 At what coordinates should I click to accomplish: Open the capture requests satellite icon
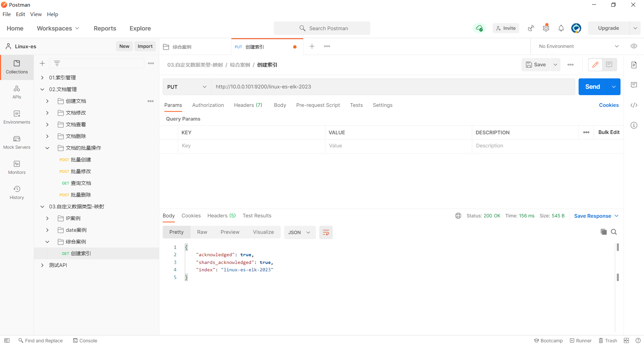click(x=531, y=28)
